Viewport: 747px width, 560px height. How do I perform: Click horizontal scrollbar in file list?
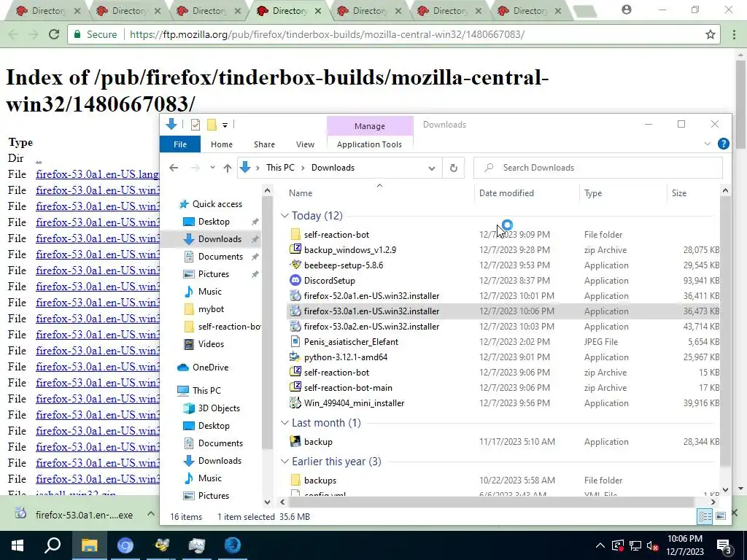click(491, 502)
